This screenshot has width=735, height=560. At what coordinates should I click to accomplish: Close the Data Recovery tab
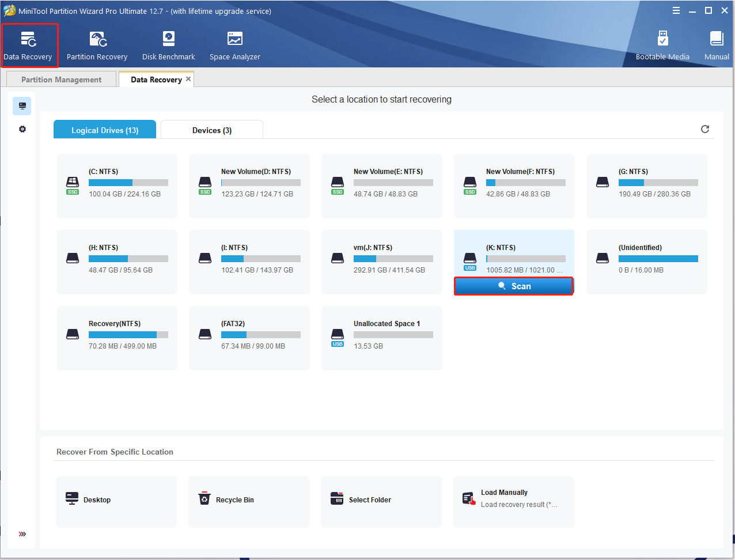pyautogui.click(x=188, y=79)
